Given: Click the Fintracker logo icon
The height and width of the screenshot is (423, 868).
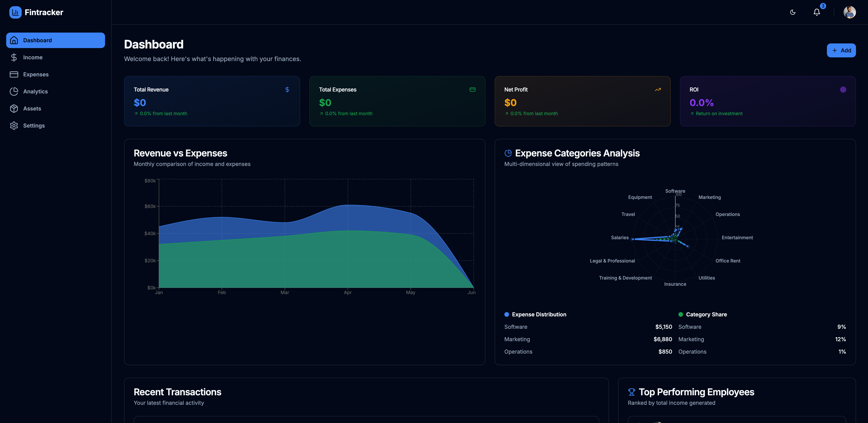Looking at the screenshot, I should tap(15, 12).
